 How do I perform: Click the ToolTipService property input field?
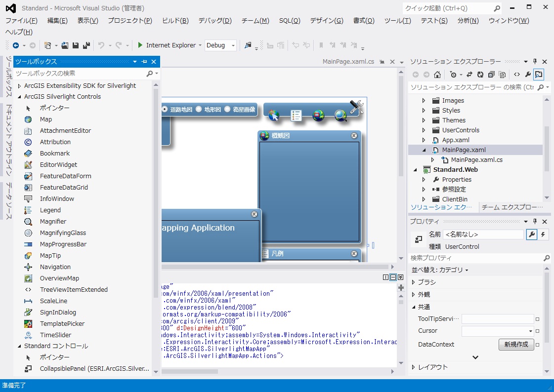(x=498, y=319)
